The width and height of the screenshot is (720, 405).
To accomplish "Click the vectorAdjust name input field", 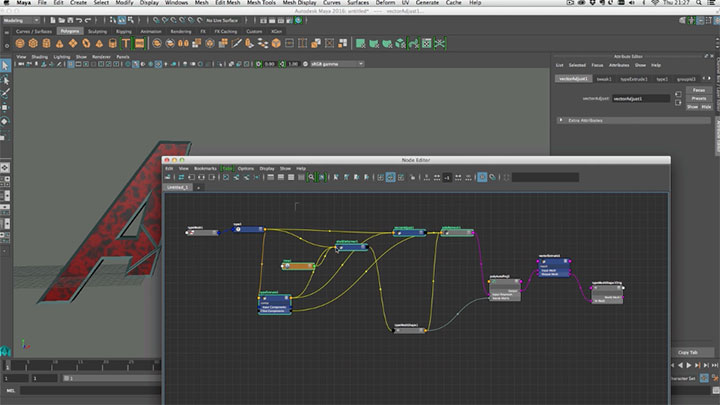I will 641,98.
